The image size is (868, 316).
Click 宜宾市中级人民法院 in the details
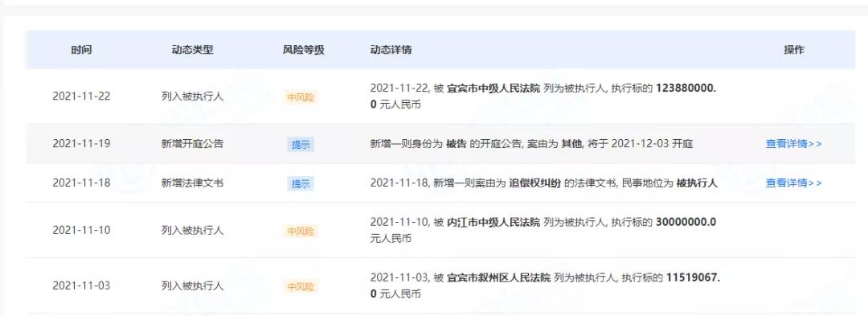(x=493, y=88)
